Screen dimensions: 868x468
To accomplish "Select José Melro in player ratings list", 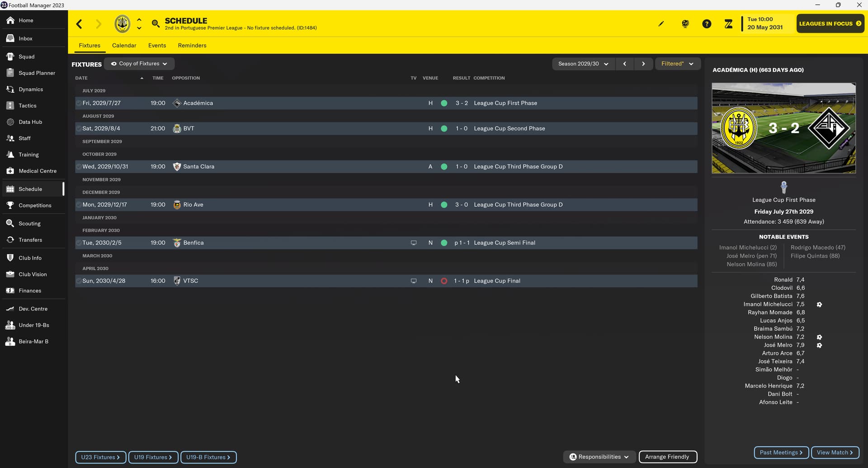I will (x=778, y=345).
